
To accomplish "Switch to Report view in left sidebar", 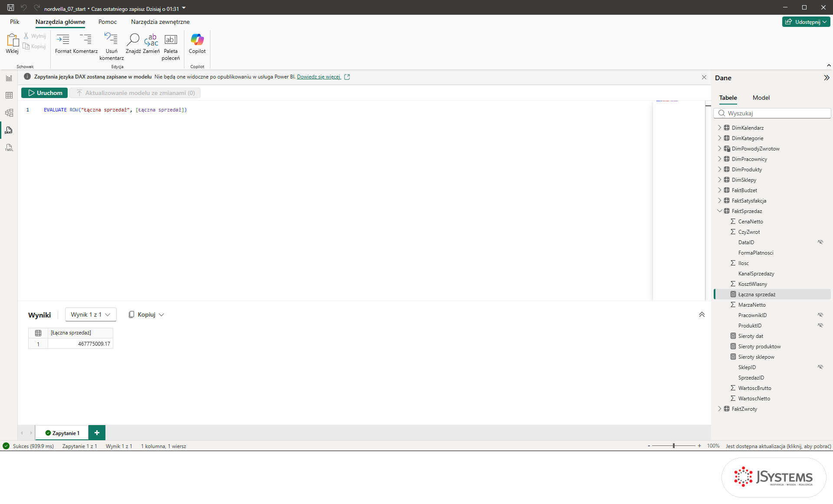I will tap(9, 78).
